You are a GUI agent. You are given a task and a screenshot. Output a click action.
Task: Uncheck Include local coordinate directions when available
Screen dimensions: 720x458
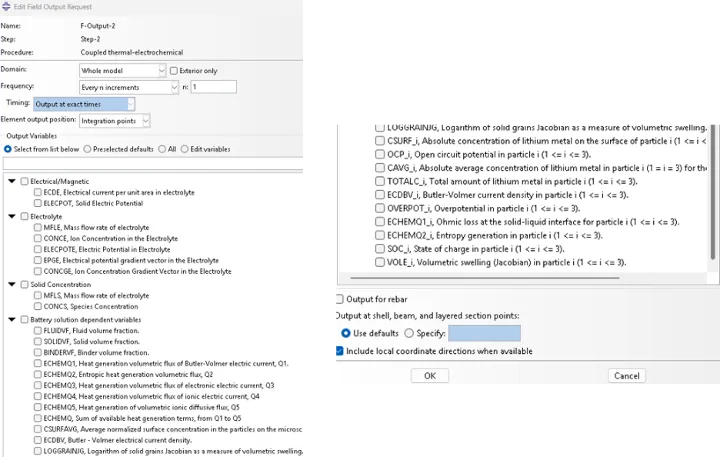click(340, 351)
